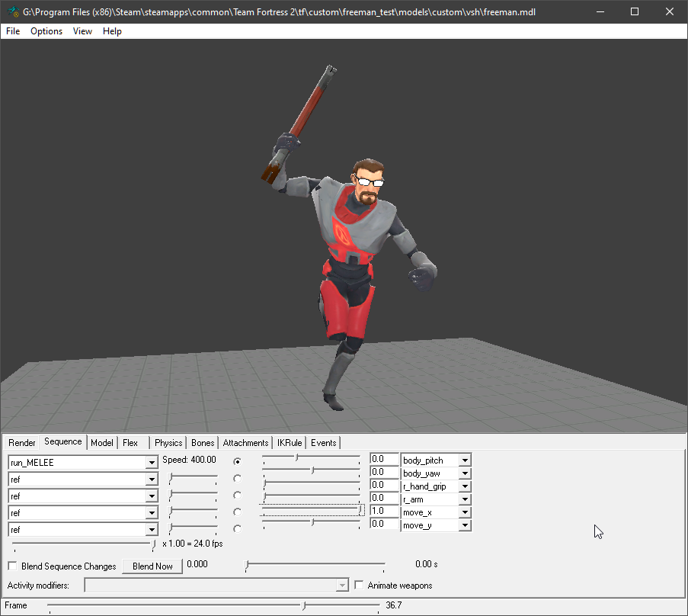Open the File menu
Image resolution: width=688 pixels, height=616 pixels.
coord(13,31)
